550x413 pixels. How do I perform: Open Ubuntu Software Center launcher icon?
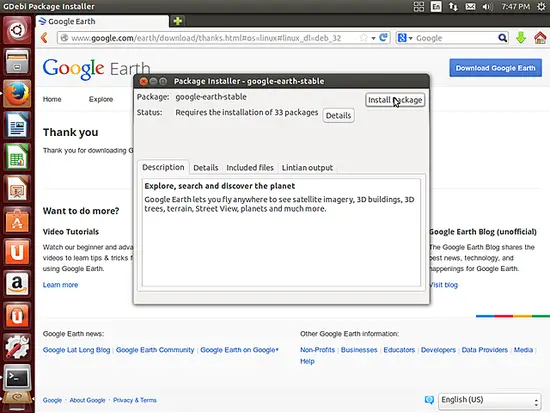pos(17,220)
